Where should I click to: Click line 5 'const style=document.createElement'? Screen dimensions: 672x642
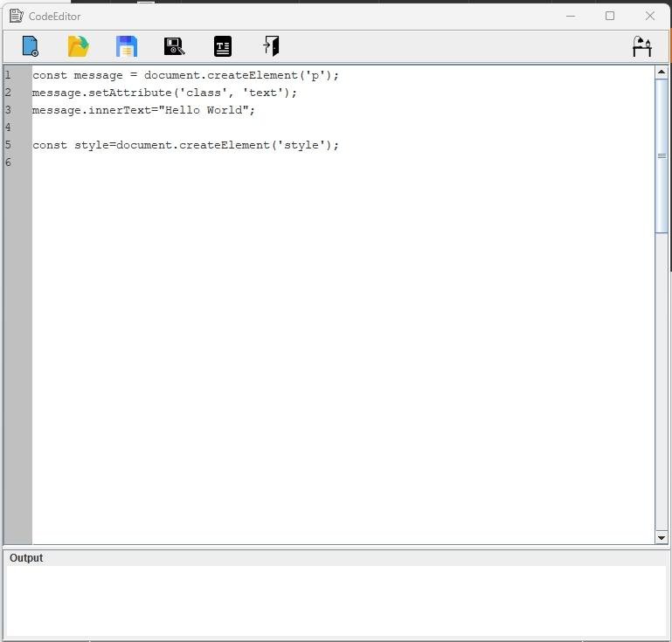(185, 145)
